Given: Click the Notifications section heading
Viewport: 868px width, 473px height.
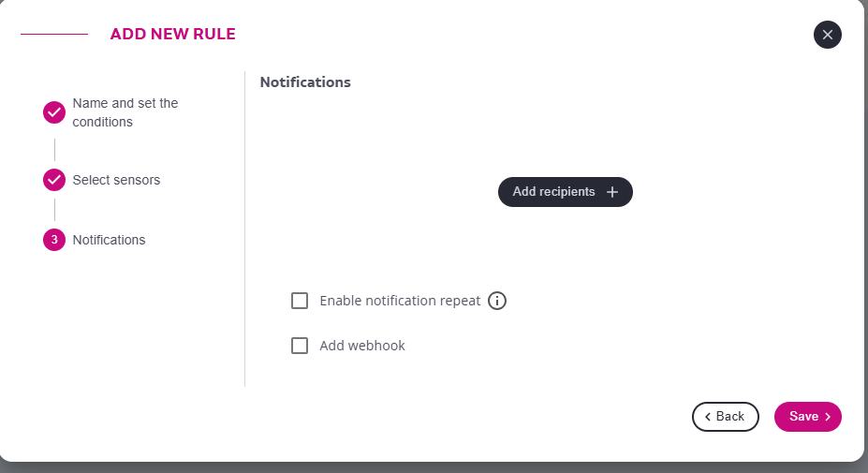Looking at the screenshot, I should pos(305,82).
